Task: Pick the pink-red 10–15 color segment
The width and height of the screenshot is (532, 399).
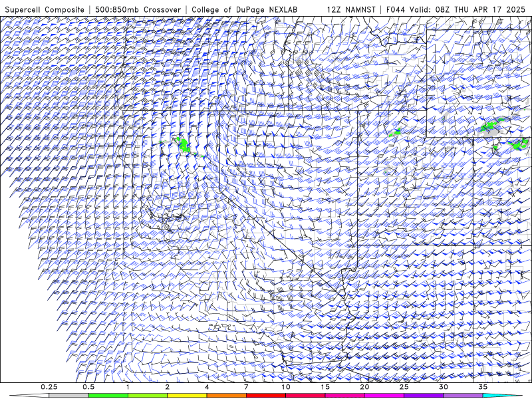Action: (305, 396)
